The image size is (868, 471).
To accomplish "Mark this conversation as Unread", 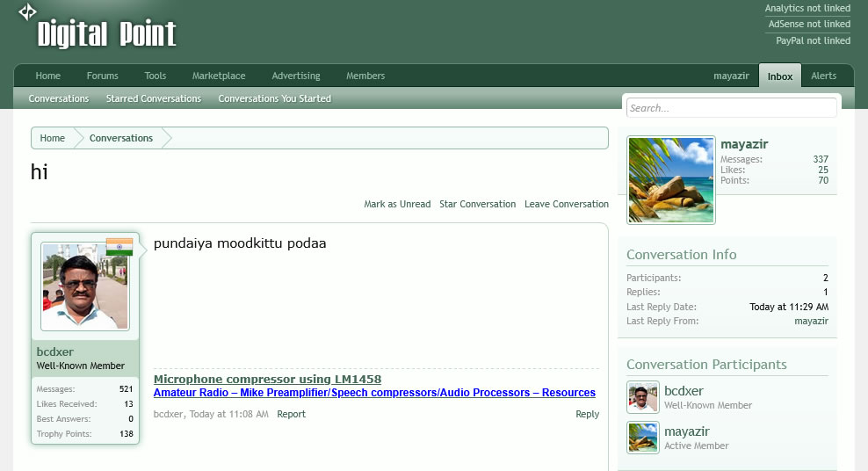I will tap(397, 204).
